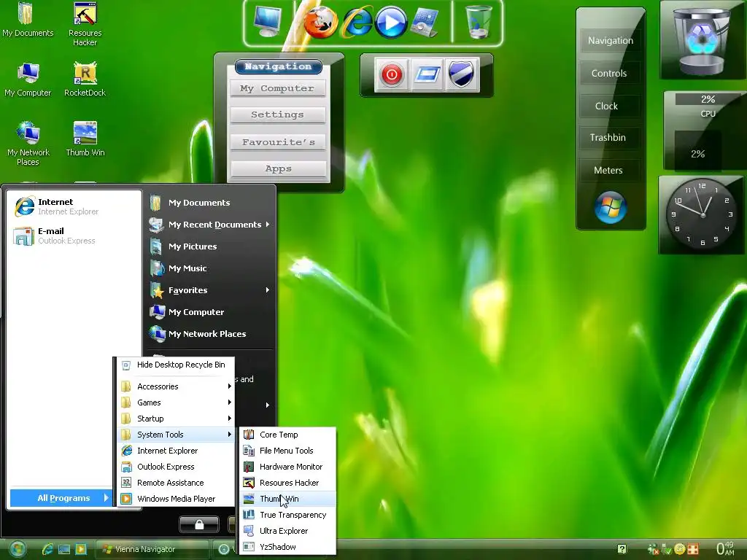This screenshot has width=747, height=560.
Task: Click the Windows orb in sidebar panel
Action: click(611, 208)
